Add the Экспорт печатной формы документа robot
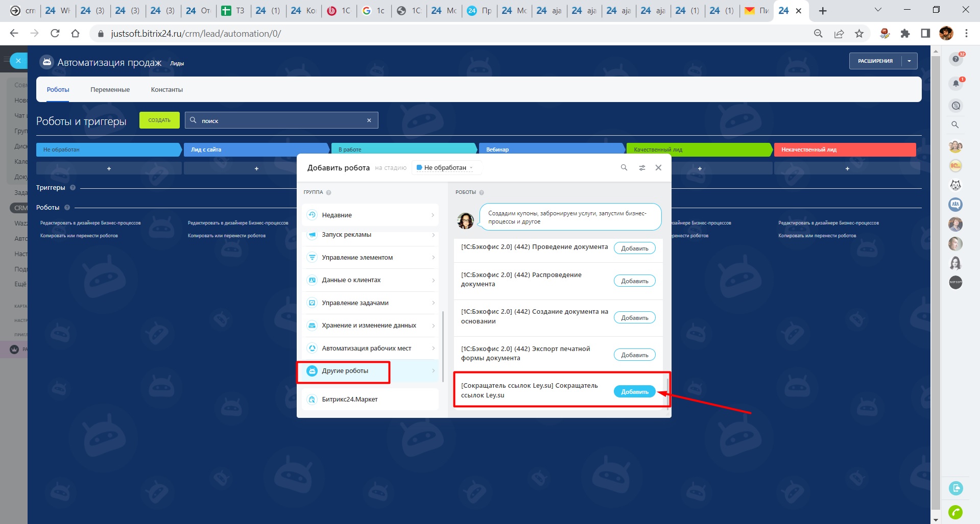The height and width of the screenshot is (524, 980). [x=635, y=355]
